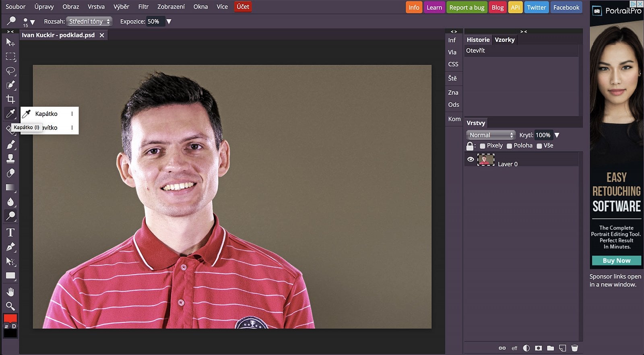Select the Hand tool
Viewport: 644px width, 355px height.
(10, 292)
